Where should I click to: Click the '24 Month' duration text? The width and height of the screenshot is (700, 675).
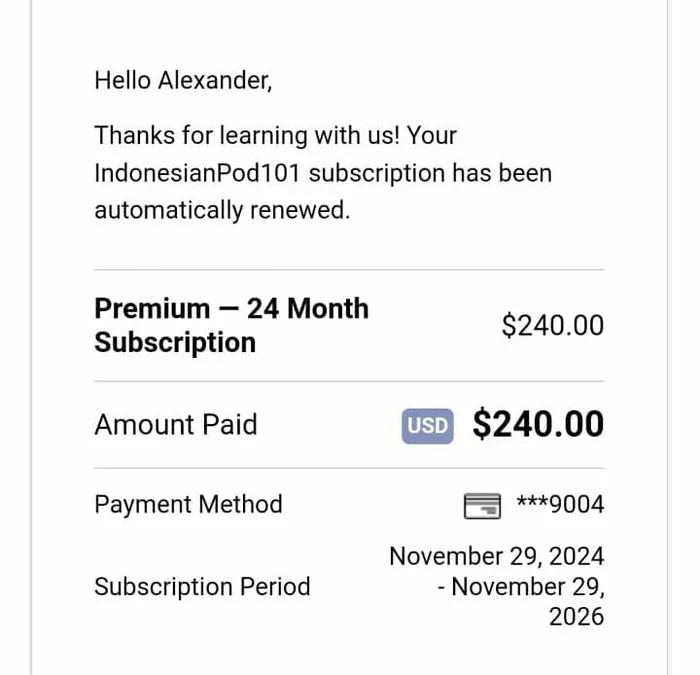(x=308, y=308)
